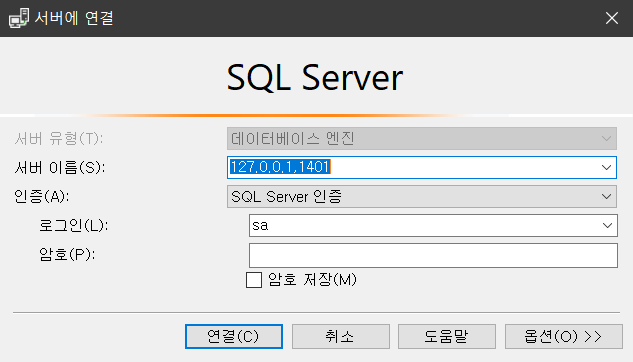633x362 pixels.
Task: Close the 서버에 연결 dialog
Action: 612,18
